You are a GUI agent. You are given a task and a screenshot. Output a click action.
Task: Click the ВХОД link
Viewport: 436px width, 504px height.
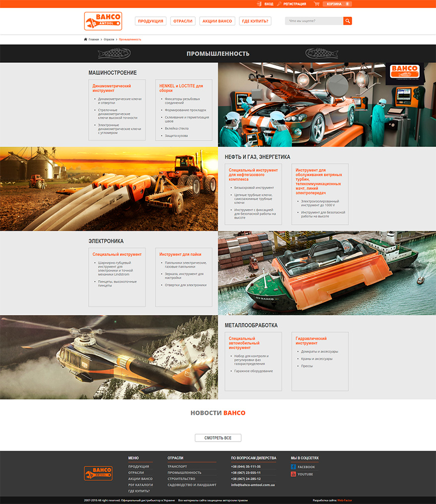pos(269,4)
